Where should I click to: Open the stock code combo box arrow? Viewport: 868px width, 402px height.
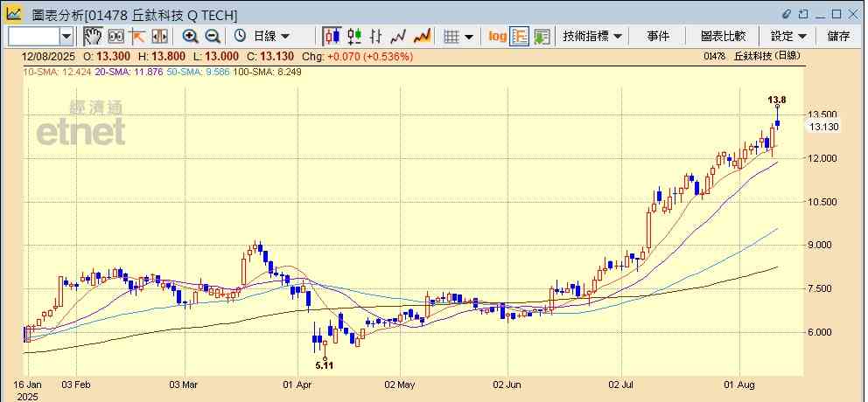pyautogui.click(x=66, y=37)
